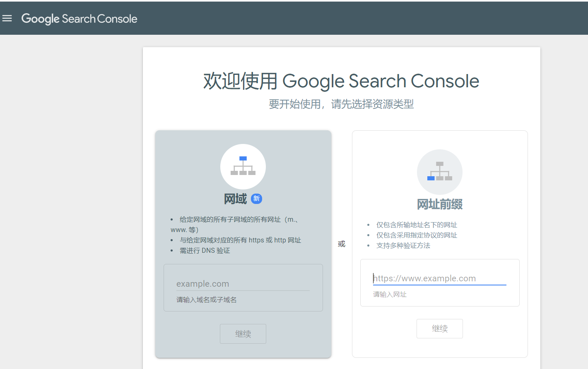Click the 或 separator text
Screen dimensions: 588x369
point(342,244)
